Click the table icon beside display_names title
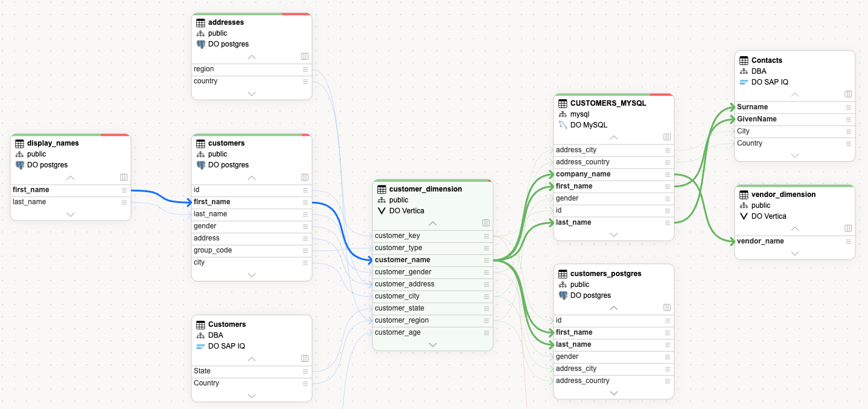The image size is (868, 409). (19, 143)
